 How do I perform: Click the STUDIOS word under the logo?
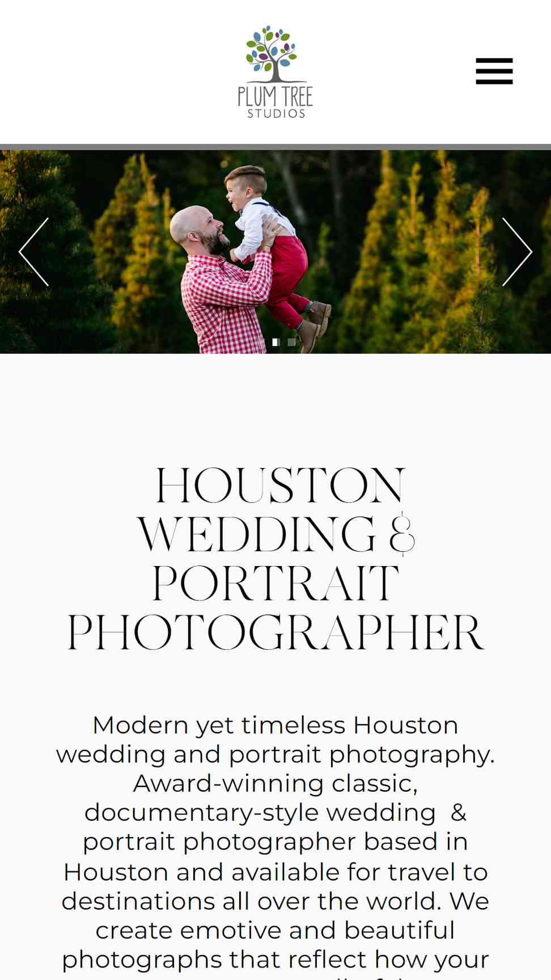276,113
